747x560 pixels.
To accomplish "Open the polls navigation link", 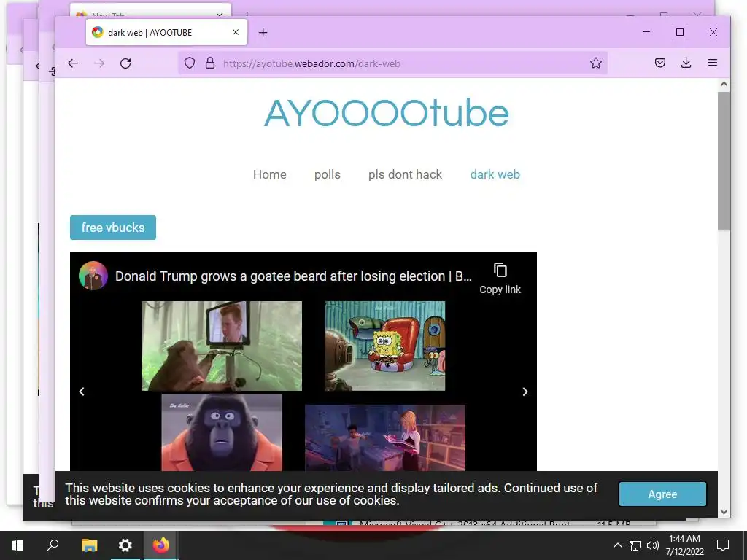I will (x=328, y=174).
